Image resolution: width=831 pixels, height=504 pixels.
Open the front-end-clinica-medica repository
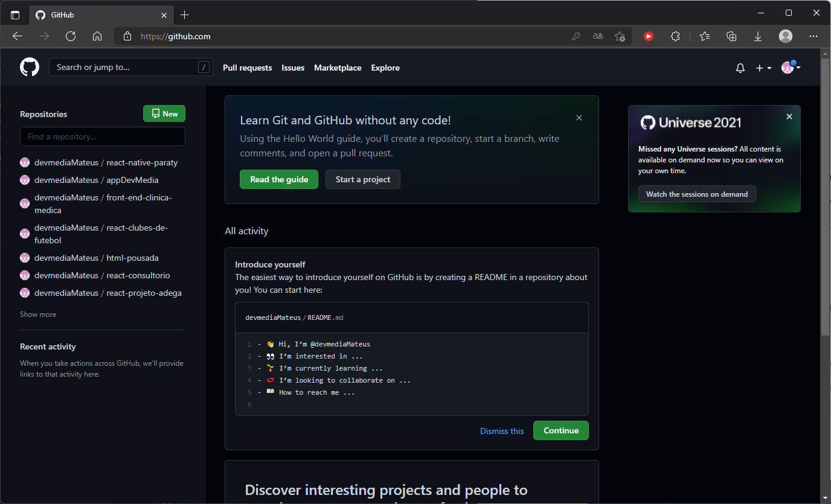(103, 204)
